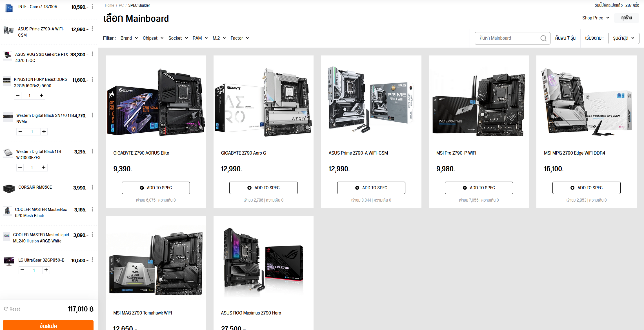Open MSI MAG Z790 Tomahawk product image

click(156, 263)
